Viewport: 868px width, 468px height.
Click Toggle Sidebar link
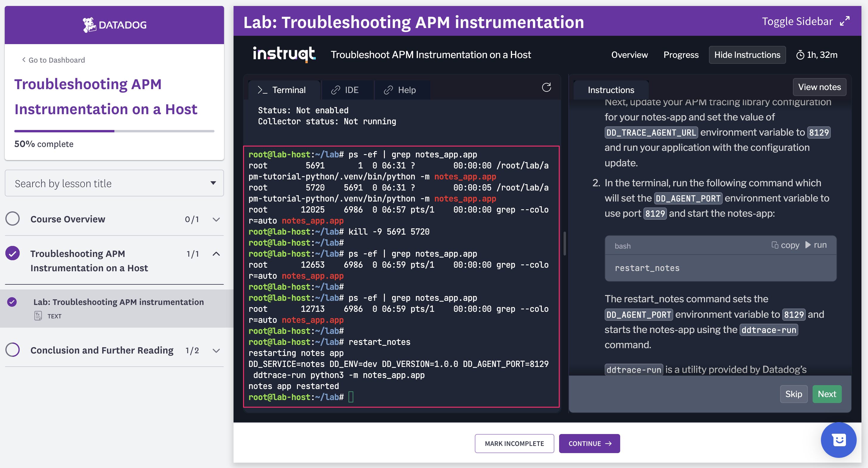coord(797,21)
